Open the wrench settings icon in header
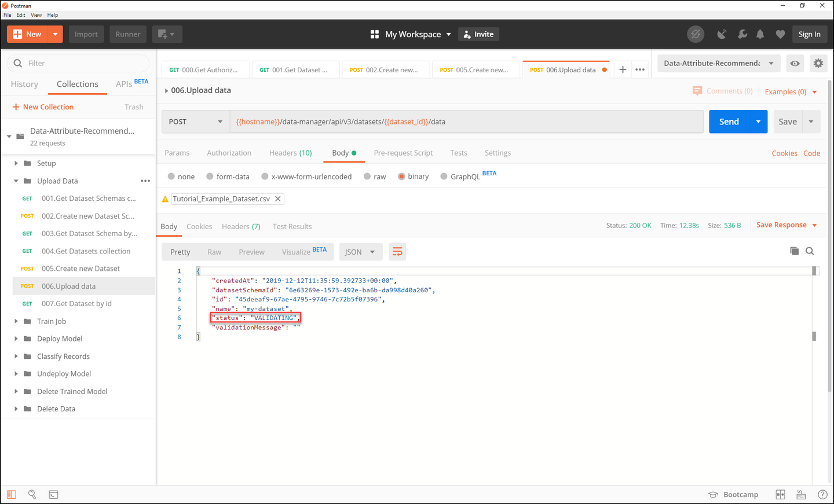The height and width of the screenshot is (504, 834). [x=742, y=34]
